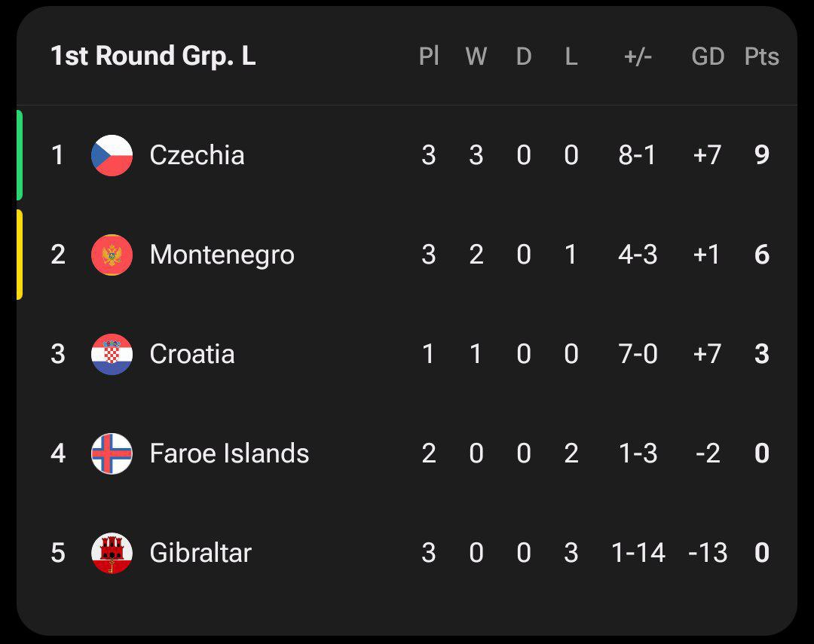The image size is (814, 644).
Task: Click the GD column header
Action: coord(708,56)
